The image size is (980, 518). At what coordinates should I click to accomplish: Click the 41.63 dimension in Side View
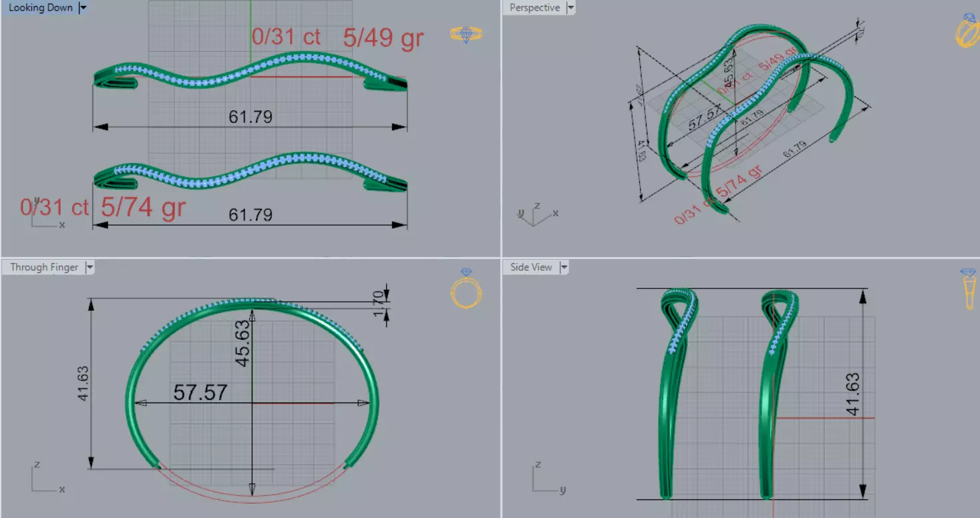coord(852,394)
